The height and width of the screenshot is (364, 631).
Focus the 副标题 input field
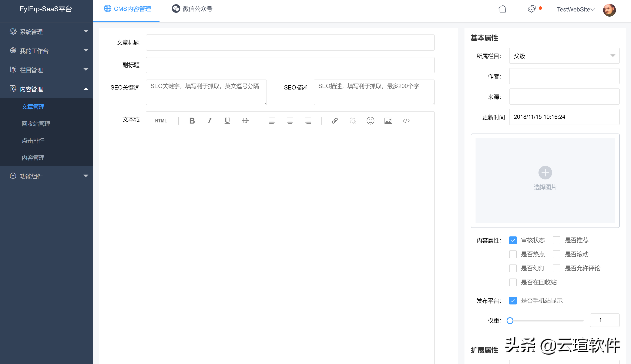tap(290, 65)
